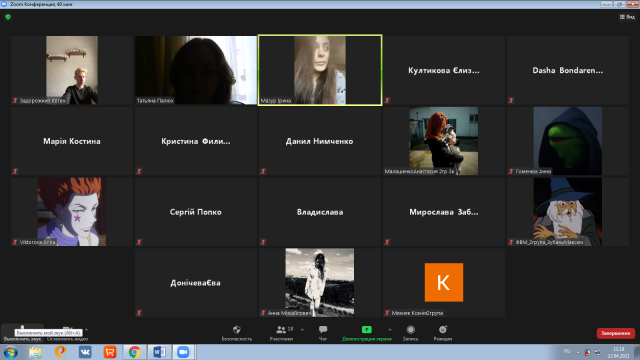Open the View (Вид) layout menu
Screen dimensions: 640x360
click(627, 17)
